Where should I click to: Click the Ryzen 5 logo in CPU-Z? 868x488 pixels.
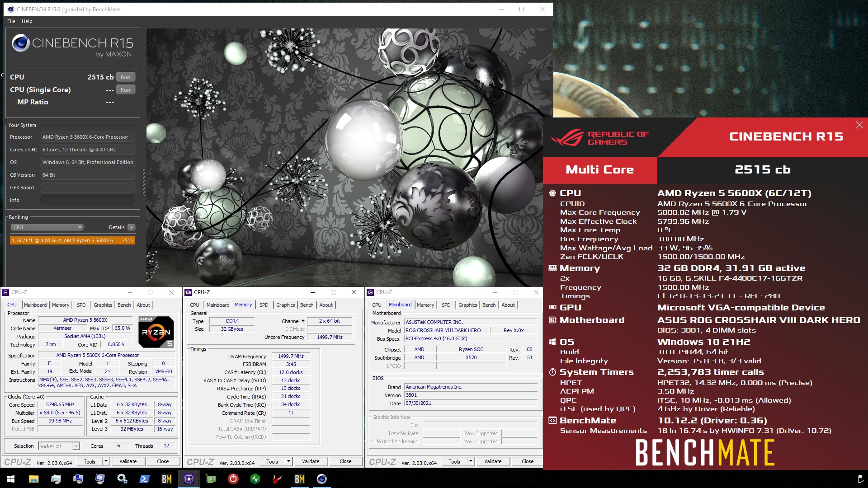pyautogui.click(x=156, y=332)
